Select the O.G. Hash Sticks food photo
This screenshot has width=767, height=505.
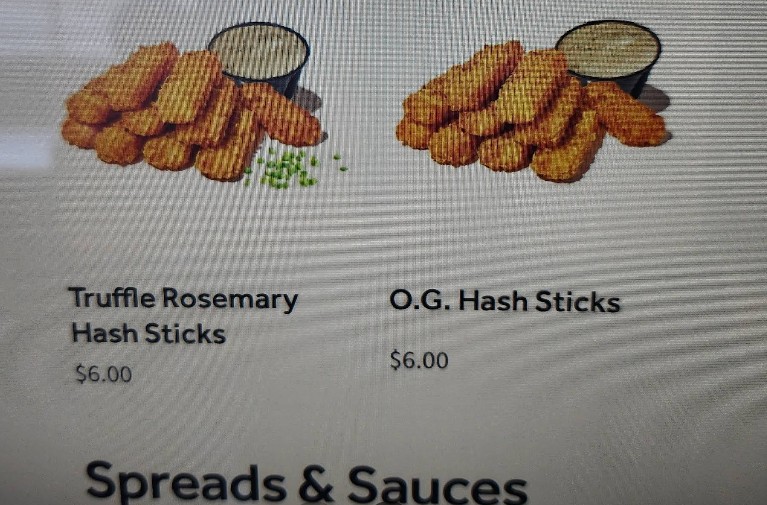pos(533,102)
